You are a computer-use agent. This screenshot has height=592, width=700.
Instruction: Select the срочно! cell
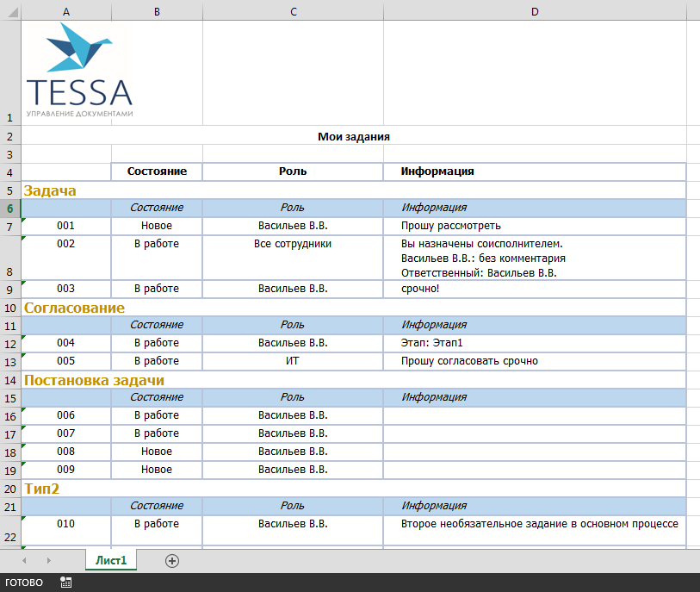pos(535,289)
